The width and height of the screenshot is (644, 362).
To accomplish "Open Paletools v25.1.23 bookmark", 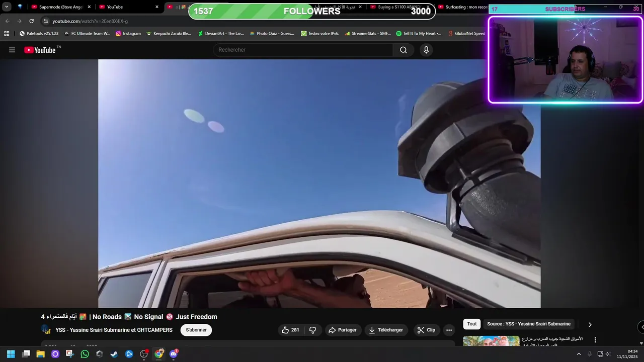I will [x=39, y=34].
